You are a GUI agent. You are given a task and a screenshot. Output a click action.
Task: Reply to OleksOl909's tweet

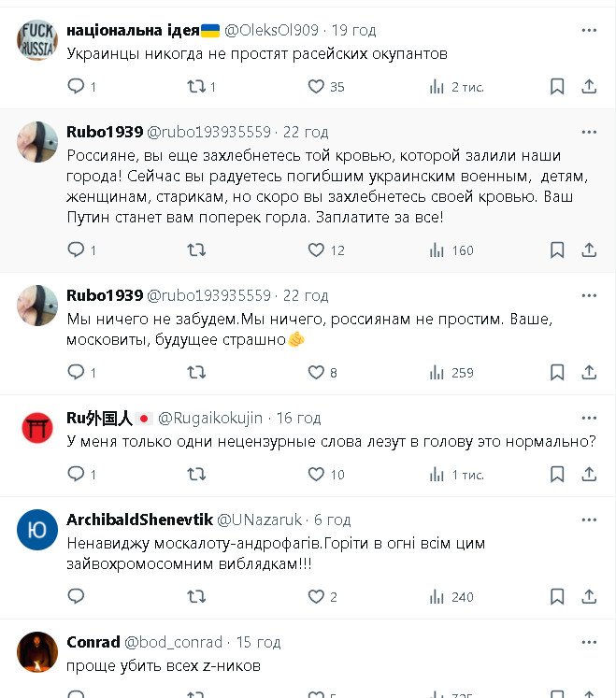77,87
